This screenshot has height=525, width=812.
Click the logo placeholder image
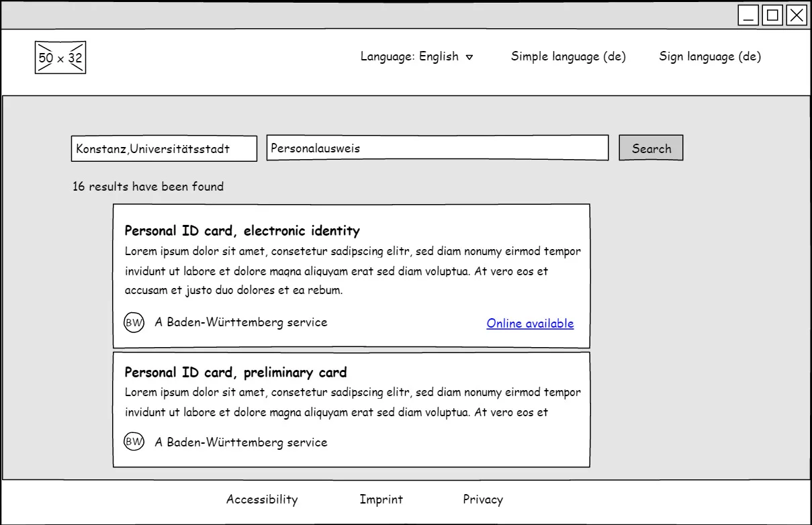click(60, 57)
